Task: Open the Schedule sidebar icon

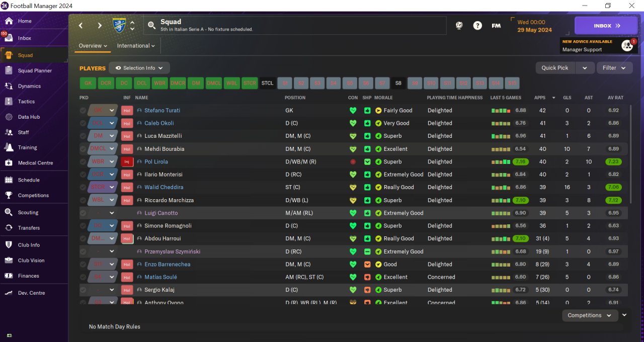Action: coord(9,180)
